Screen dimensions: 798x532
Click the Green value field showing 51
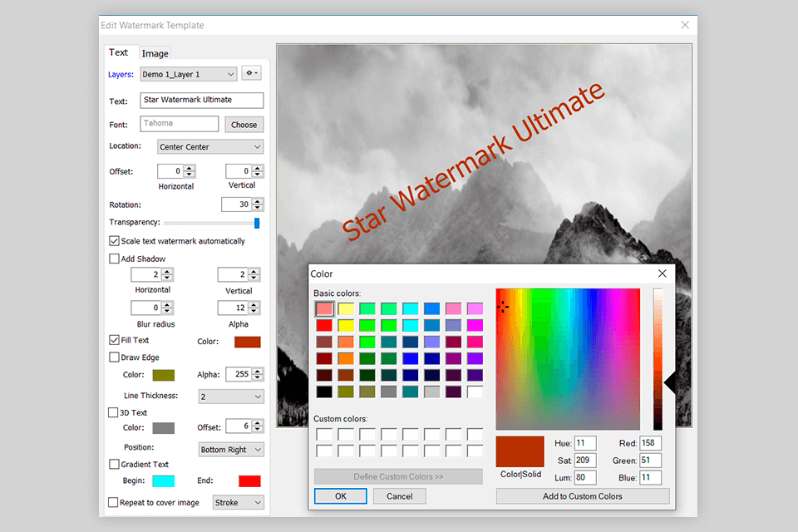pyautogui.click(x=650, y=461)
